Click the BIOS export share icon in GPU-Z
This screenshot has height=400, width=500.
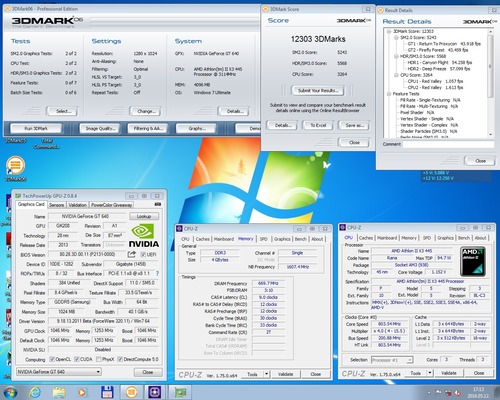(x=131, y=254)
